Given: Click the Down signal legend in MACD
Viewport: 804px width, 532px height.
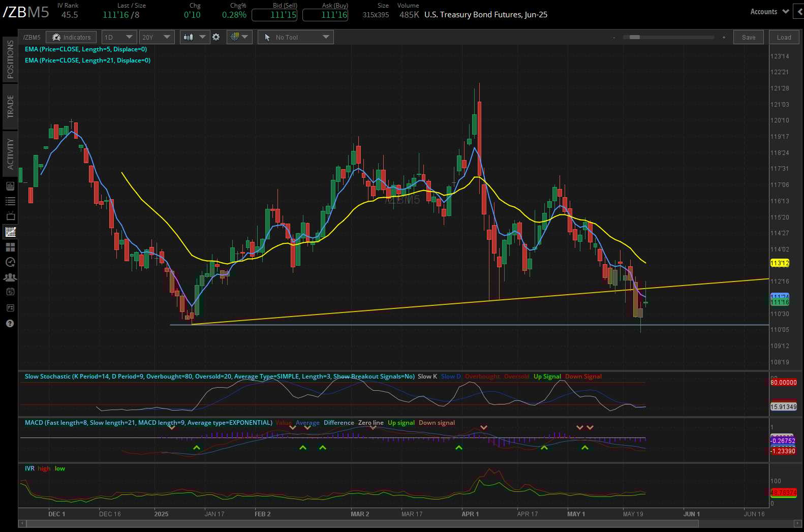Looking at the screenshot, I should [x=437, y=423].
